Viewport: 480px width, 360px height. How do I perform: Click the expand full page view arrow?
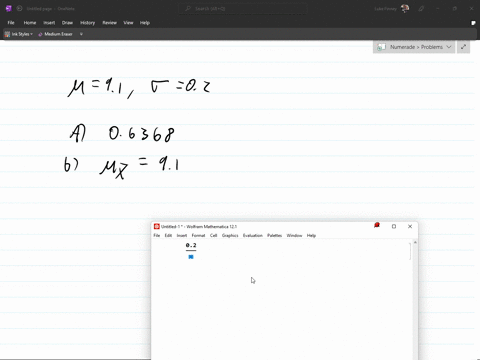(463, 47)
